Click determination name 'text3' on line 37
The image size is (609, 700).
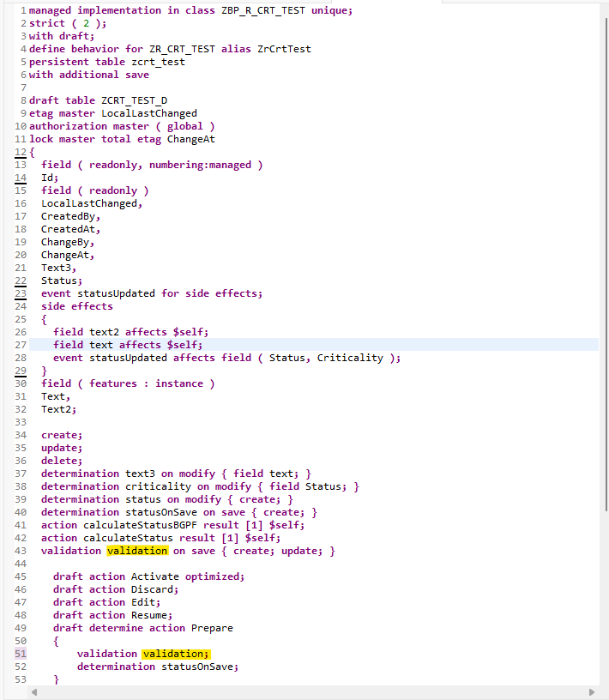pos(140,474)
